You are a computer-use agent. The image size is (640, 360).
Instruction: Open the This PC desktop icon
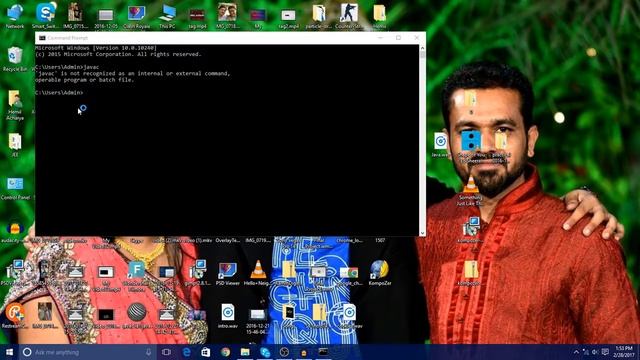click(167, 16)
